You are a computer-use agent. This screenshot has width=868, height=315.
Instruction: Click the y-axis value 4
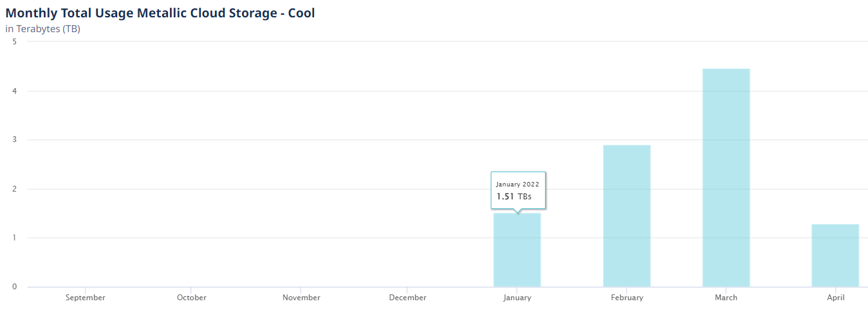[14, 91]
